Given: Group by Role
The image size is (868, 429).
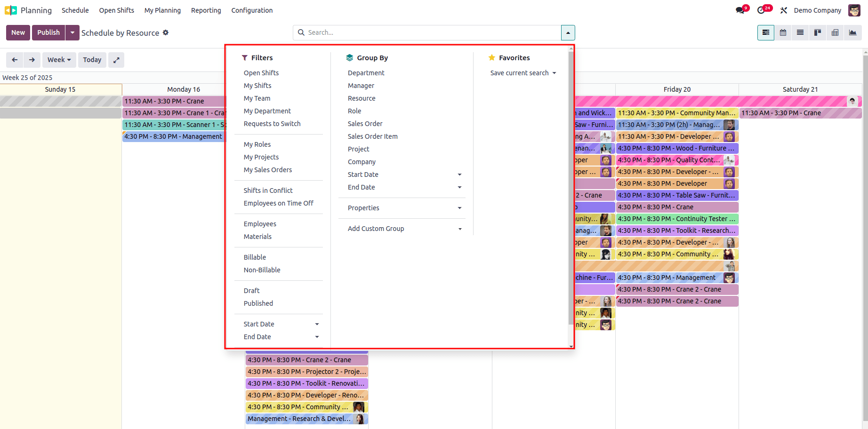Looking at the screenshot, I should (x=354, y=111).
